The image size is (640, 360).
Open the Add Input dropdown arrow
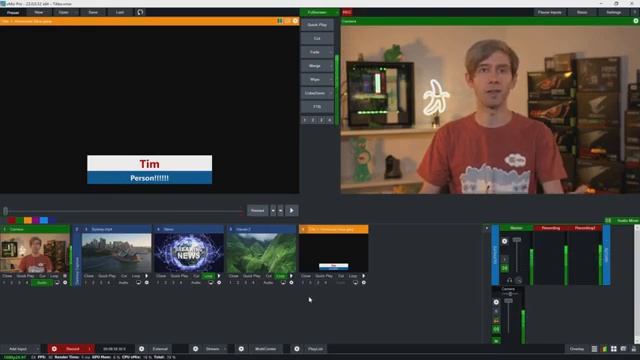(x=38, y=349)
